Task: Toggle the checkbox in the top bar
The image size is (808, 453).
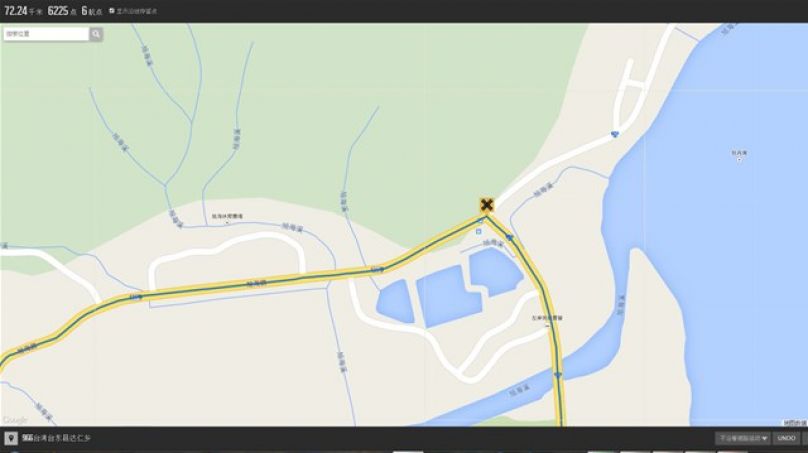Action: tap(112, 10)
